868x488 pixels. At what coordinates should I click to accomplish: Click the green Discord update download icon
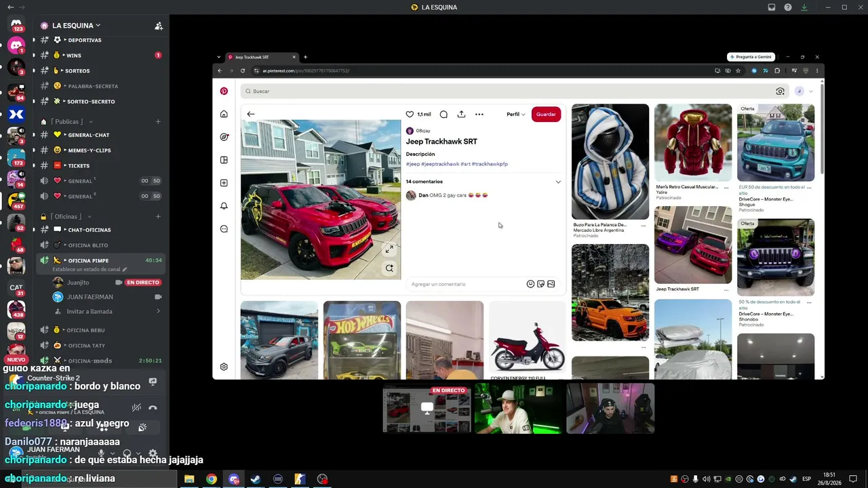pyautogui.click(x=804, y=7)
